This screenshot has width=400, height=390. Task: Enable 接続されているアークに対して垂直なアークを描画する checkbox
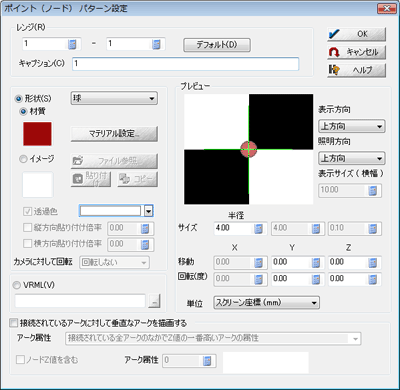click(14, 323)
